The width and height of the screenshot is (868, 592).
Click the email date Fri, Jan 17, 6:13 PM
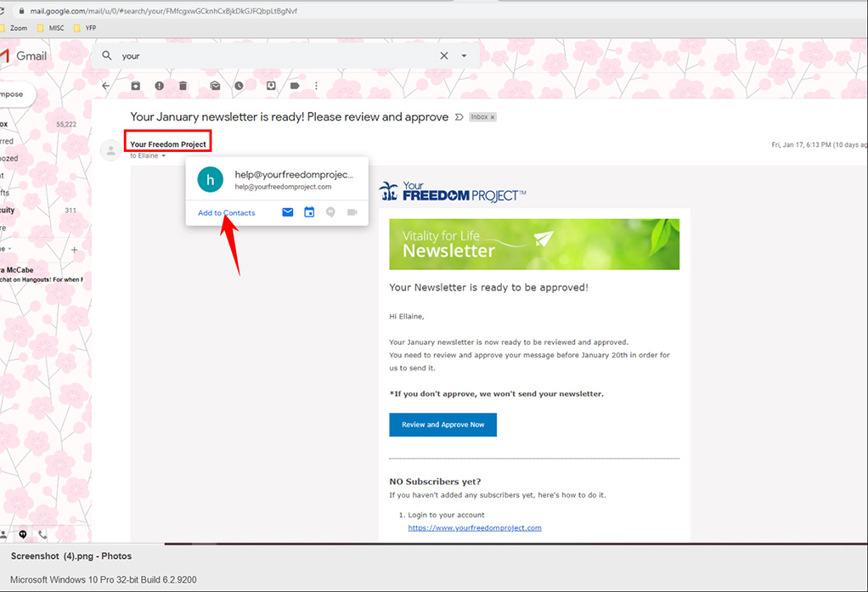(x=820, y=144)
